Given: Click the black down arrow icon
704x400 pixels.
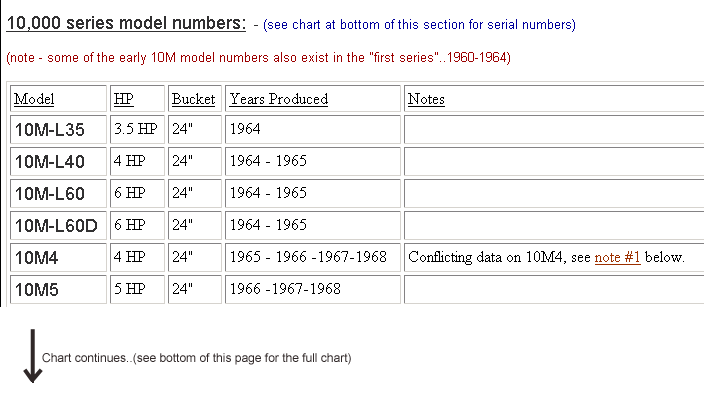Looking at the screenshot, I should (32, 359).
